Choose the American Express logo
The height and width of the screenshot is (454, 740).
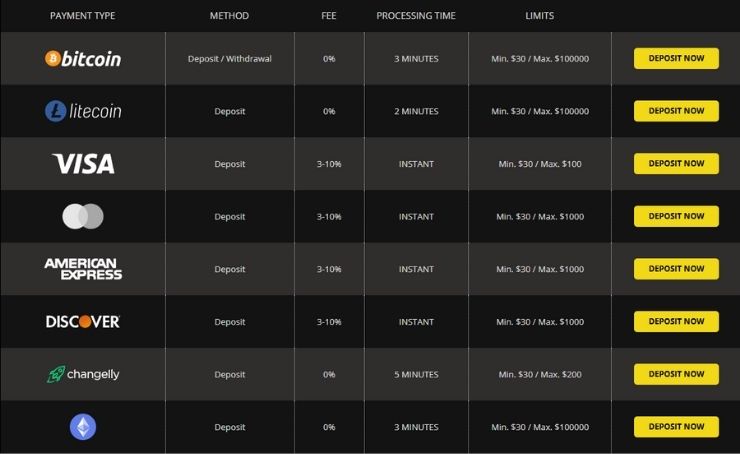(83, 269)
